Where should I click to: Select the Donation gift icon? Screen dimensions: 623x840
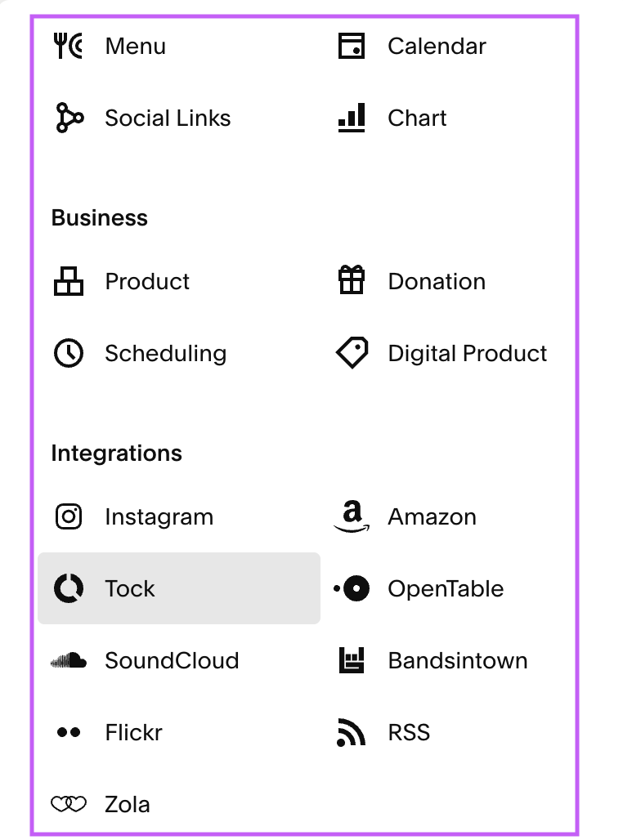pyautogui.click(x=352, y=279)
